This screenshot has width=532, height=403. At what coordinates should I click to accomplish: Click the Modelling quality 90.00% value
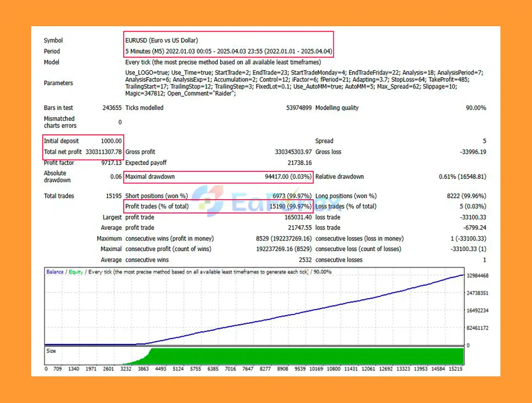point(475,108)
